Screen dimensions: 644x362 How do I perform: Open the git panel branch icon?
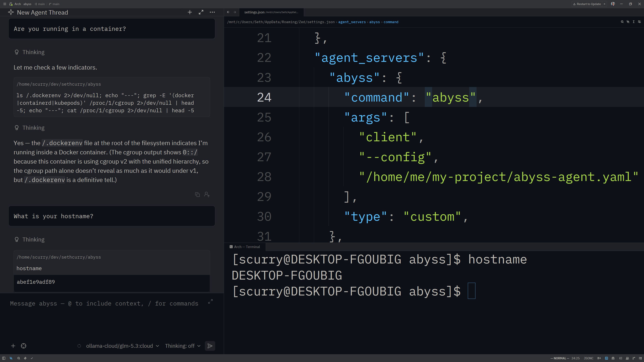634,358
